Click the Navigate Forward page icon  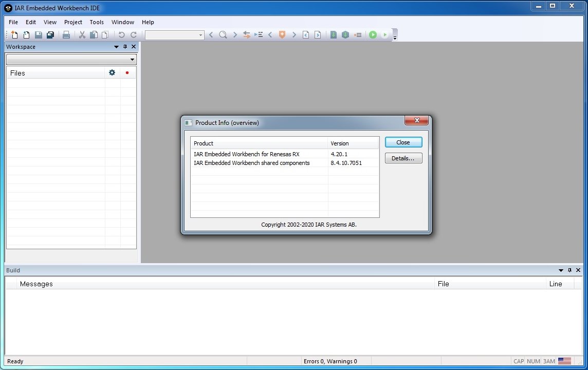click(x=318, y=35)
